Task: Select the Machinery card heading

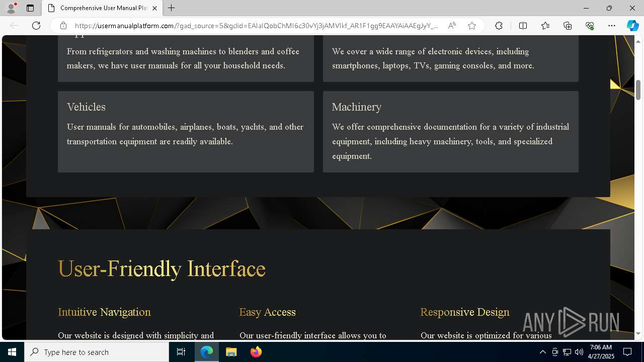Action: (357, 107)
